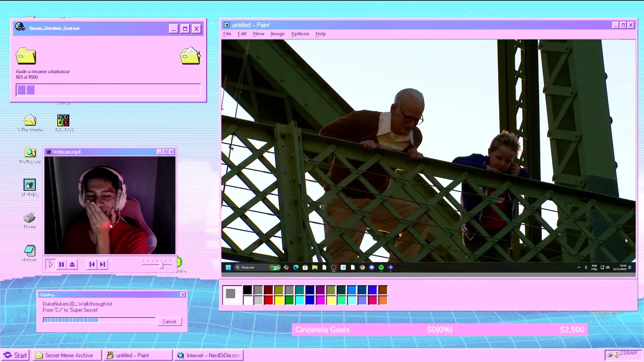
Task: Click the Spotify icon in Windows taskbar
Action: point(381,267)
